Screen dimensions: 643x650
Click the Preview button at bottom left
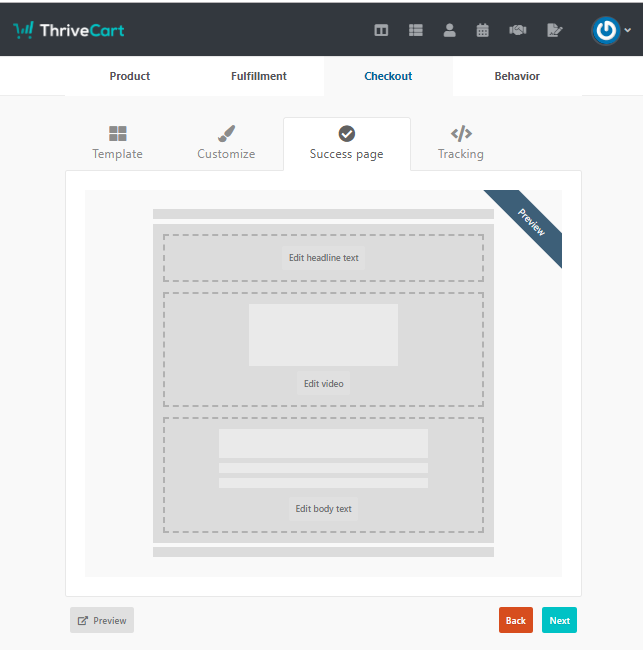pos(102,620)
